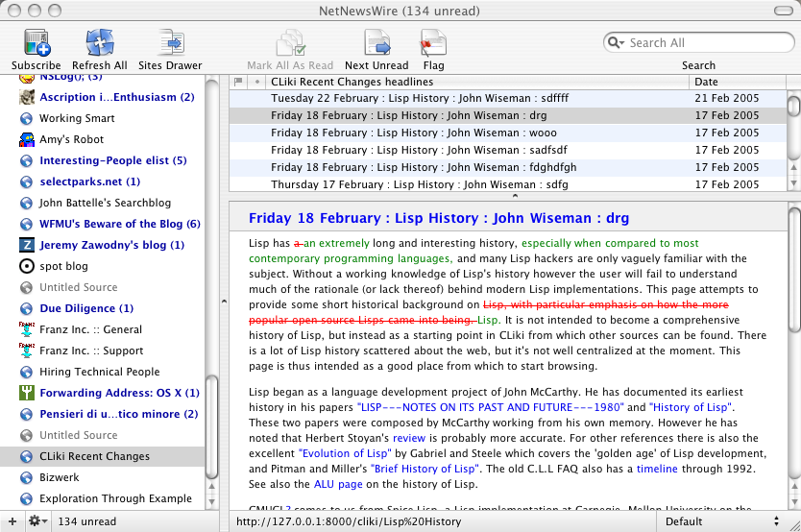The width and height of the screenshot is (801, 532).
Task: Open "Evolution of Lisp" link
Action: coord(345,453)
